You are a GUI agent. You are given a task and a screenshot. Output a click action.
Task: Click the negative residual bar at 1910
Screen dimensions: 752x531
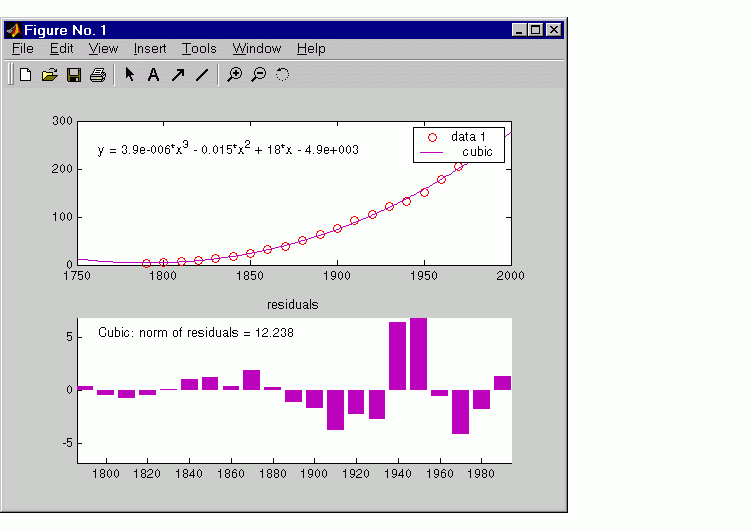pyautogui.click(x=335, y=410)
